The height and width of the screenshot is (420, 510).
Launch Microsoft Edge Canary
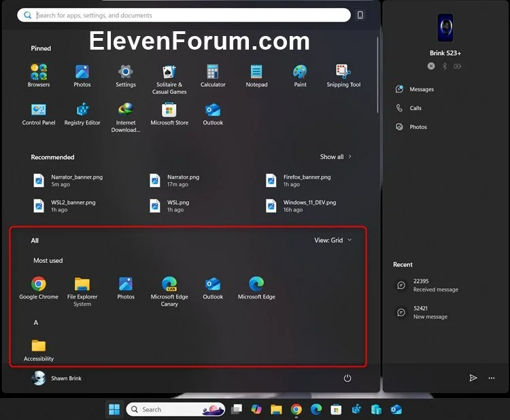pos(169,292)
